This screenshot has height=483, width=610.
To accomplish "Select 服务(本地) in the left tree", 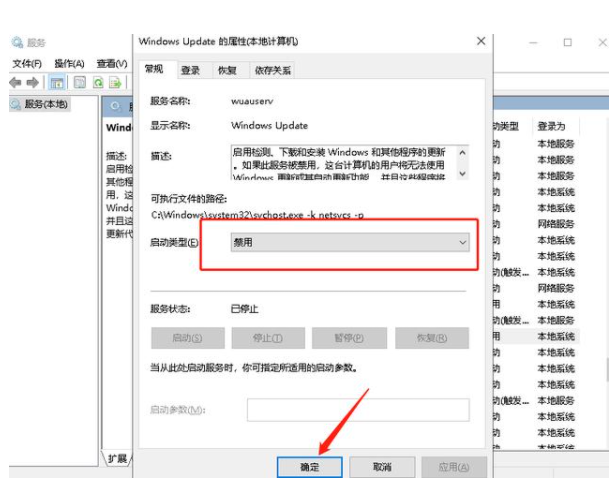I will click(x=46, y=104).
